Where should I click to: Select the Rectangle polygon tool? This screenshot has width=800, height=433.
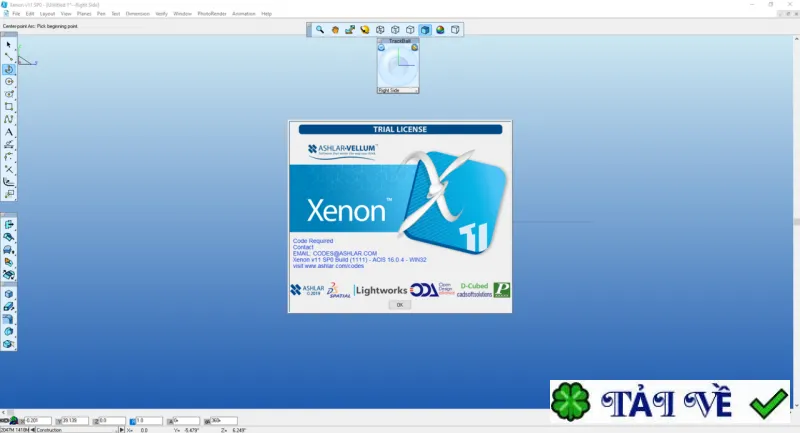pyautogui.click(x=9, y=107)
